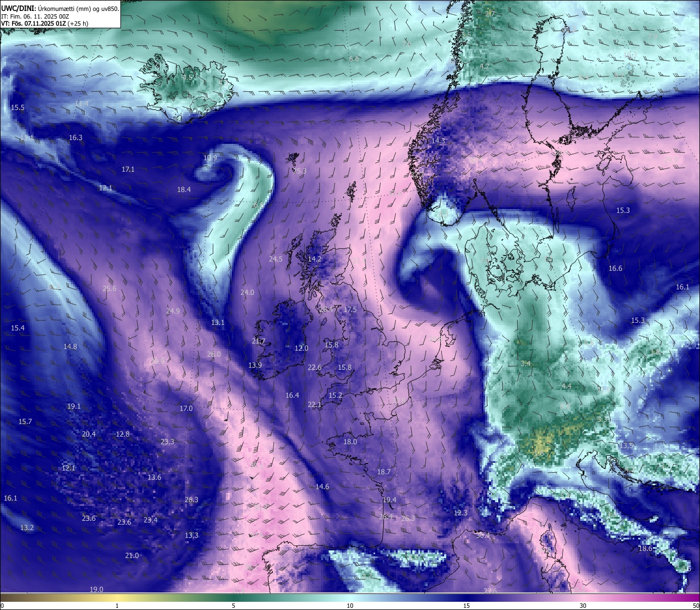Click the 13.2 map value
The height and width of the screenshot is (610, 700).
[27, 527]
